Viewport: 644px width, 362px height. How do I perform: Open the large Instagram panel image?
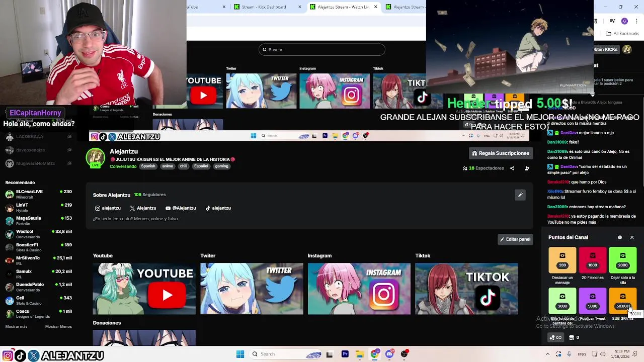click(359, 289)
